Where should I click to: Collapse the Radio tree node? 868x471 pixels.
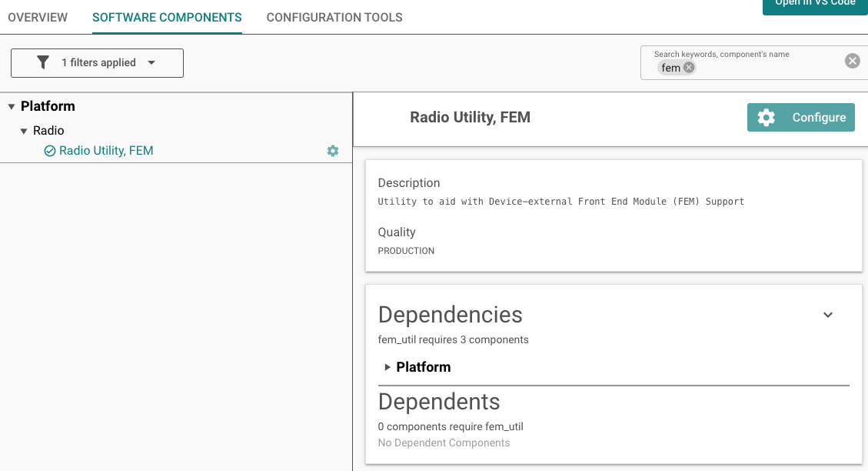pyautogui.click(x=22, y=130)
